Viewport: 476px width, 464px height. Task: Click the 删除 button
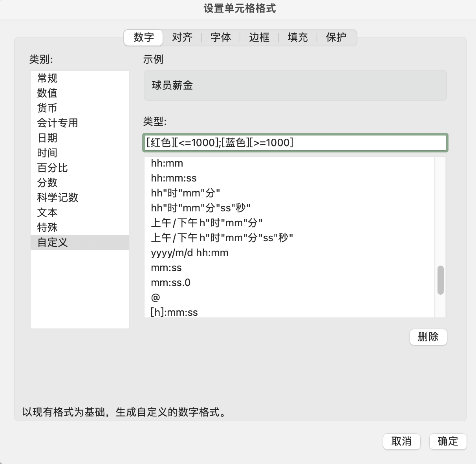(x=428, y=337)
